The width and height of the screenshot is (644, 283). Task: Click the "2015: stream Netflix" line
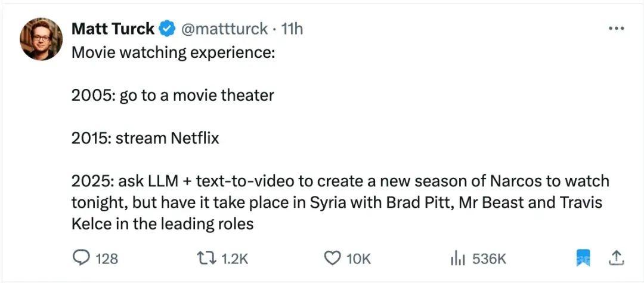tap(145, 138)
